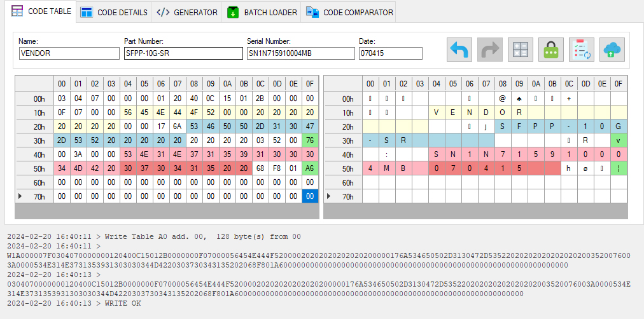Viewport: 644px width, 319px height.
Task: Click the 70h row header in hex table
Action: coord(34,196)
